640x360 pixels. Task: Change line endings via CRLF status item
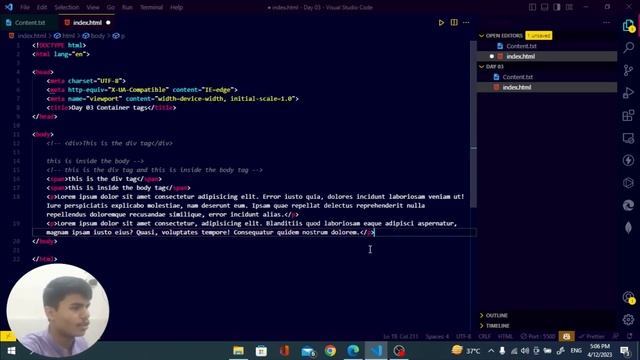pos(484,336)
